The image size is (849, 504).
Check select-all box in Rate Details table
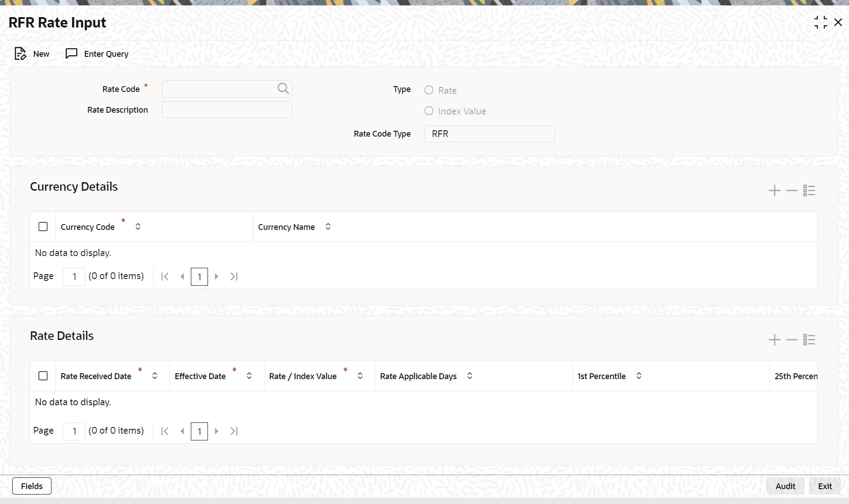pyautogui.click(x=43, y=376)
